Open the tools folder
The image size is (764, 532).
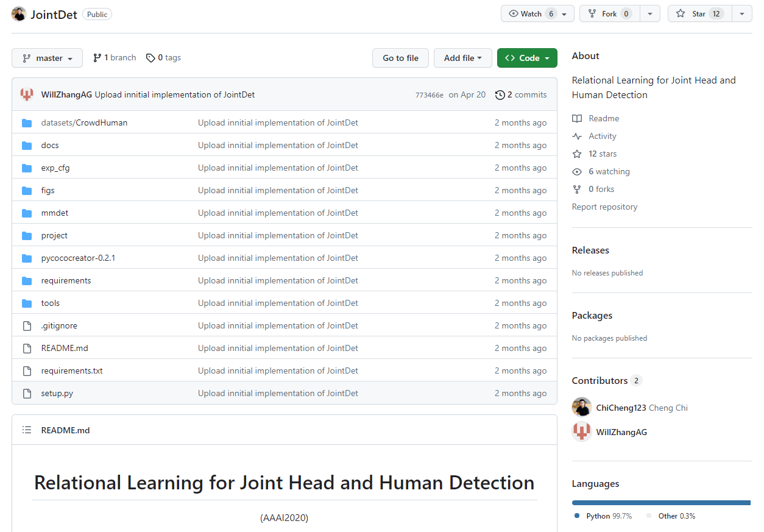click(x=51, y=303)
